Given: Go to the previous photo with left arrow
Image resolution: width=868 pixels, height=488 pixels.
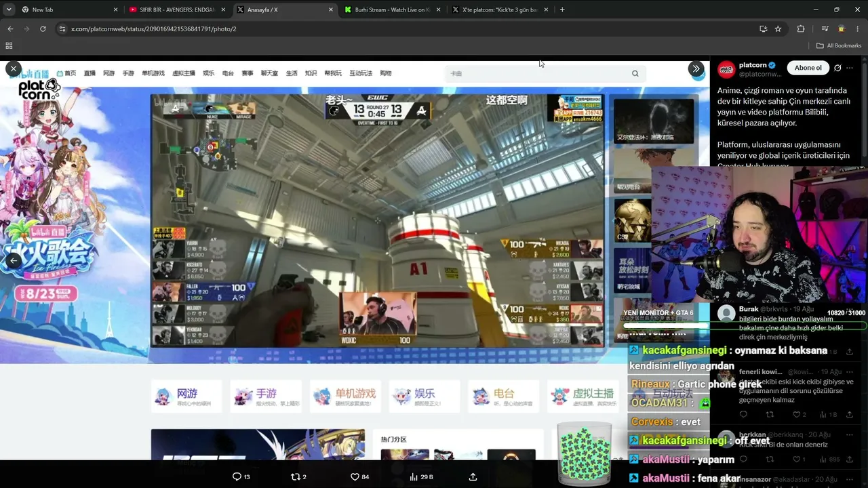Looking at the screenshot, I should pos(13,260).
